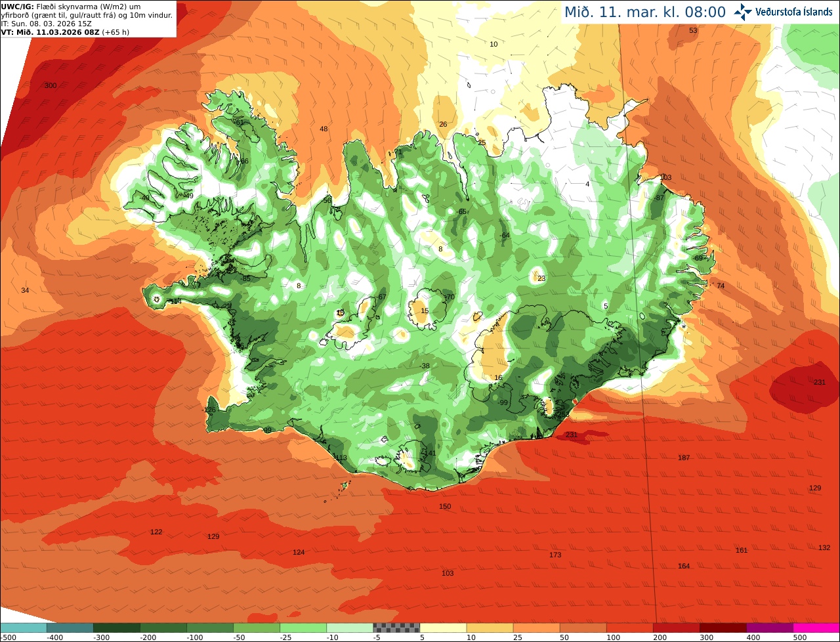The width and height of the screenshot is (840, 642).
Task: Click the -126 value on the Reykjanes peninsula
Action: coord(209,410)
